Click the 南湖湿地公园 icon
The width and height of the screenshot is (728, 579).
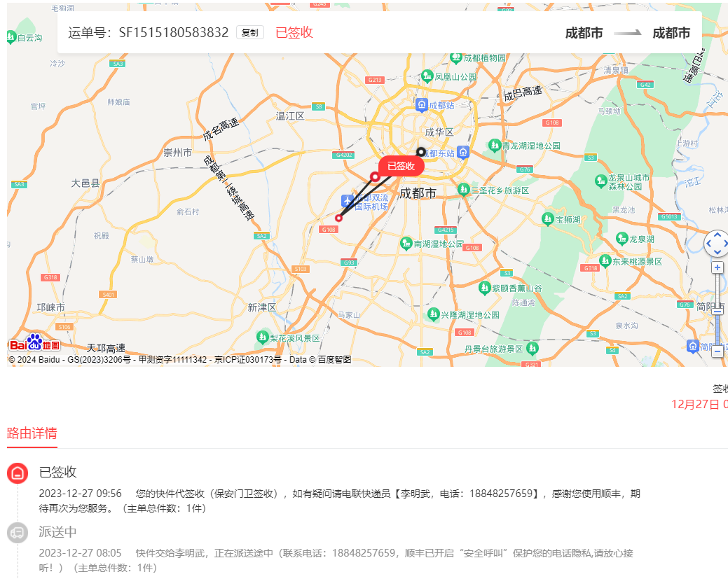[x=406, y=243]
